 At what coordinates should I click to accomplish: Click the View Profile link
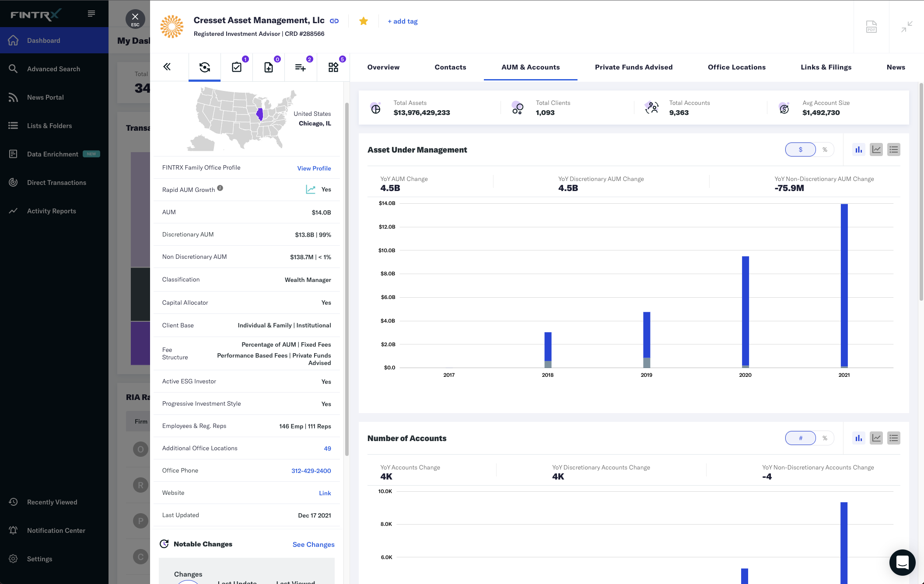click(x=314, y=168)
